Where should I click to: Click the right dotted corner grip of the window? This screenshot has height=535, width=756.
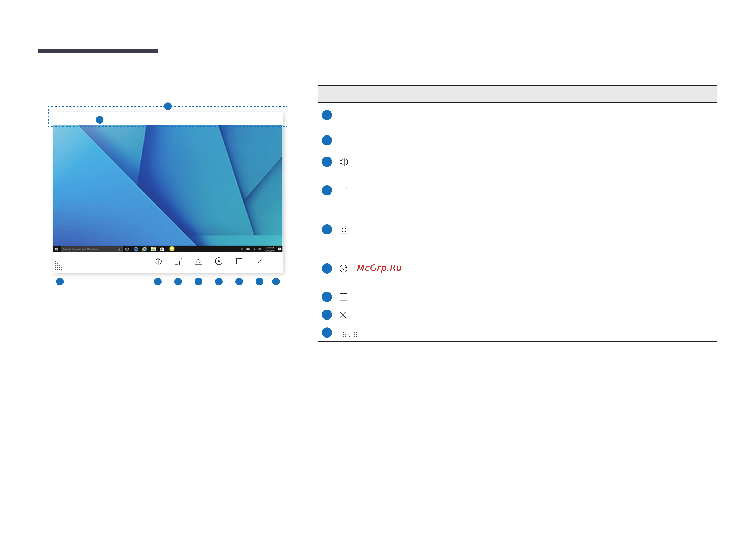[276, 266]
